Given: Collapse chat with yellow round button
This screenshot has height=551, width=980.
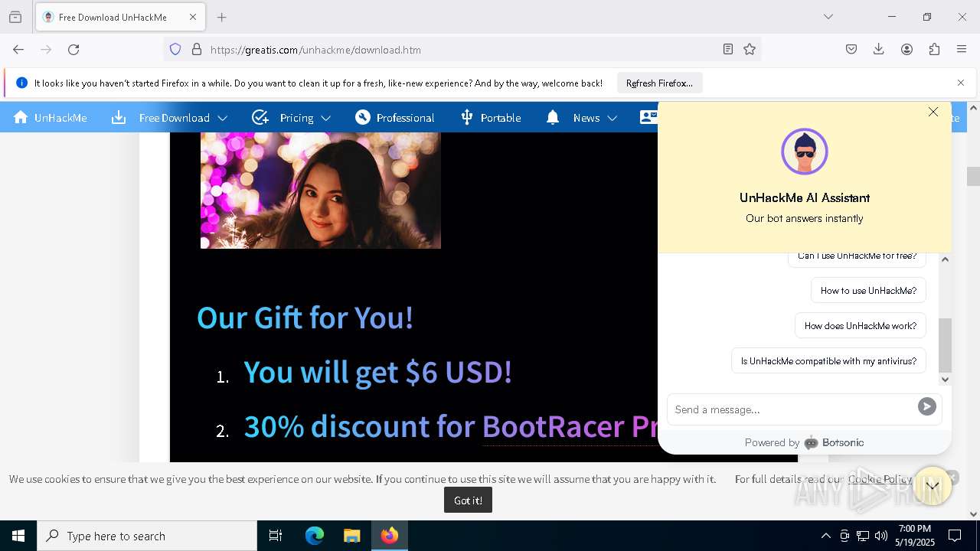Looking at the screenshot, I should [932, 485].
